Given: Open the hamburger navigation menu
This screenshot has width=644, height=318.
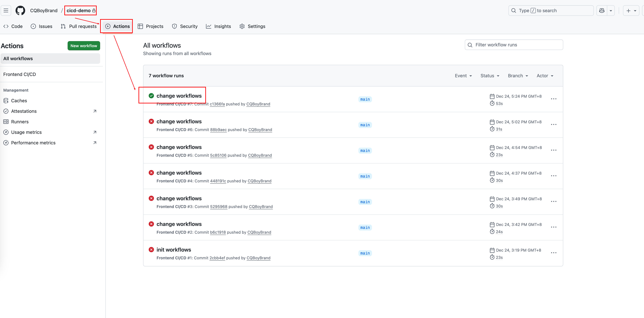Looking at the screenshot, I should (6, 11).
